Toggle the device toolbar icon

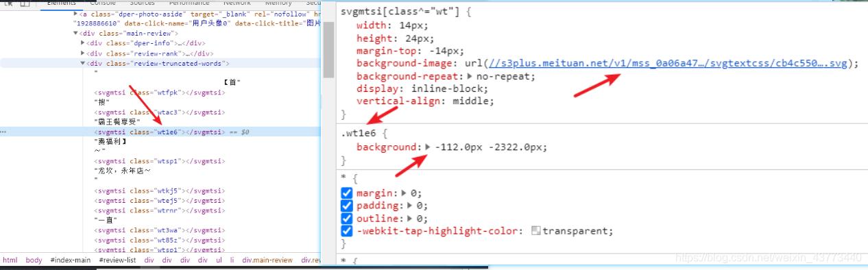25,3
